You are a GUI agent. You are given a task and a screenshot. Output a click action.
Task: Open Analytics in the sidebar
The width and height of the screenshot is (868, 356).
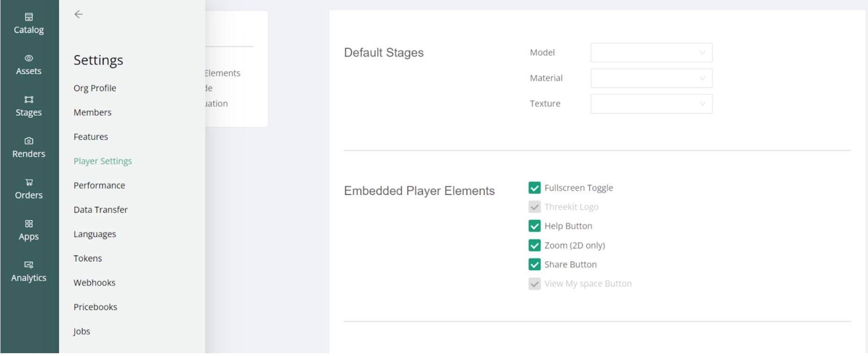[x=29, y=271]
